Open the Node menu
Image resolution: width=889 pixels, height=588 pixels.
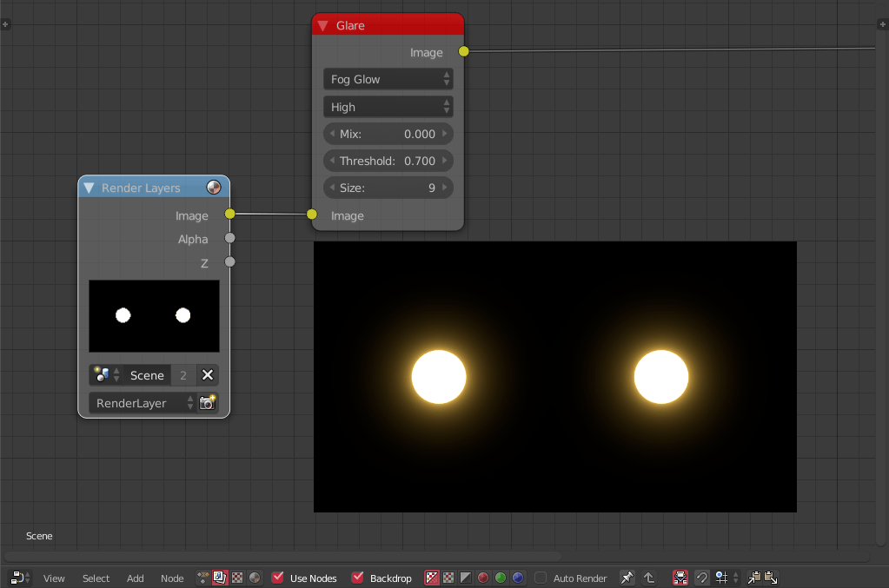(172, 578)
